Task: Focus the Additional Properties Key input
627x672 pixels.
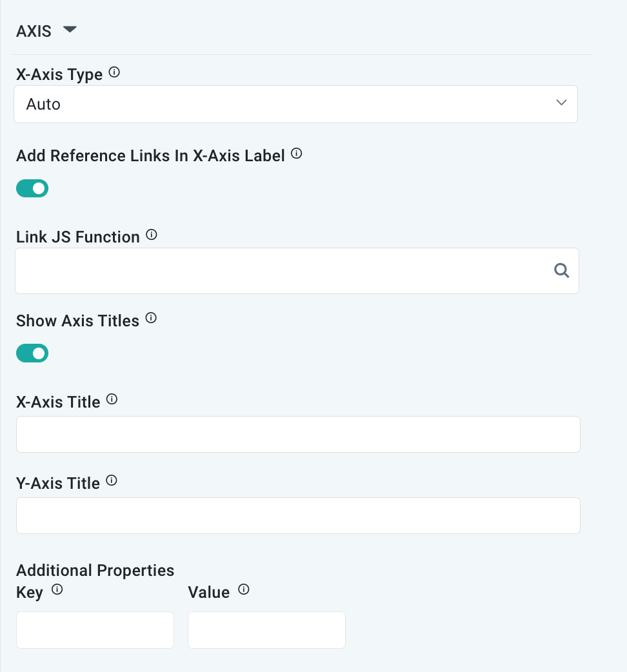Action: click(x=95, y=630)
